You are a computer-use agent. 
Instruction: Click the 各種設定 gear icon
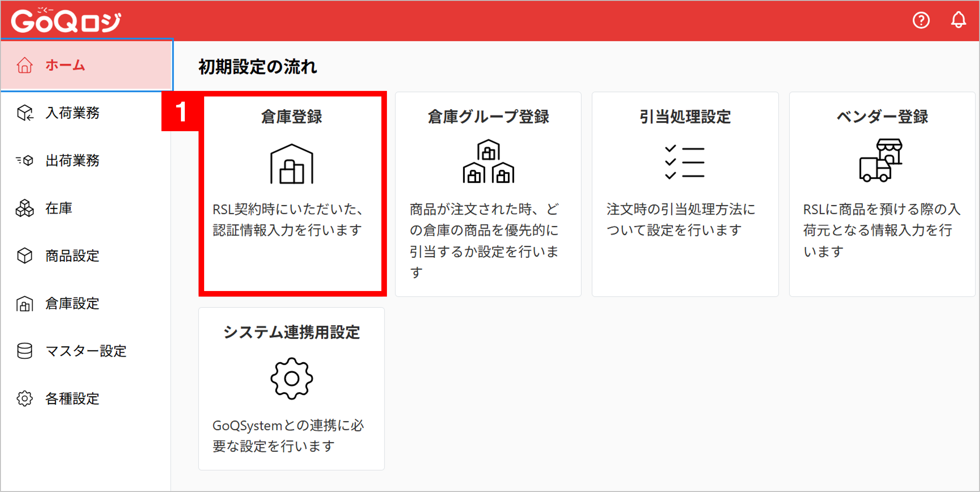click(x=25, y=398)
